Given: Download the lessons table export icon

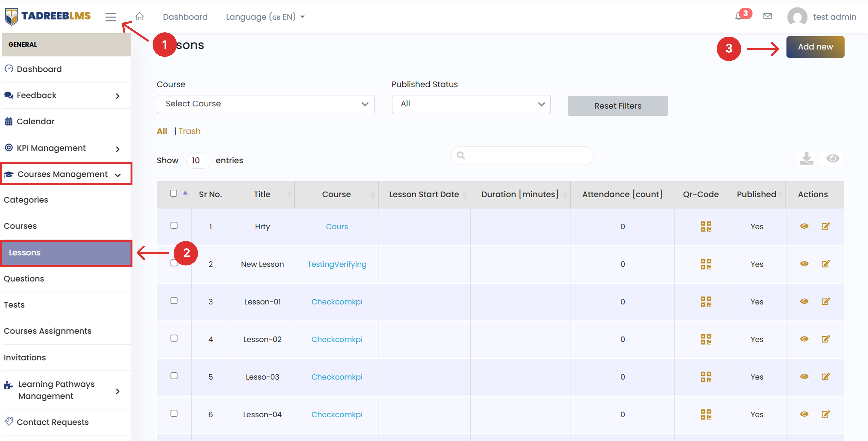Looking at the screenshot, I should pos(807,158).
